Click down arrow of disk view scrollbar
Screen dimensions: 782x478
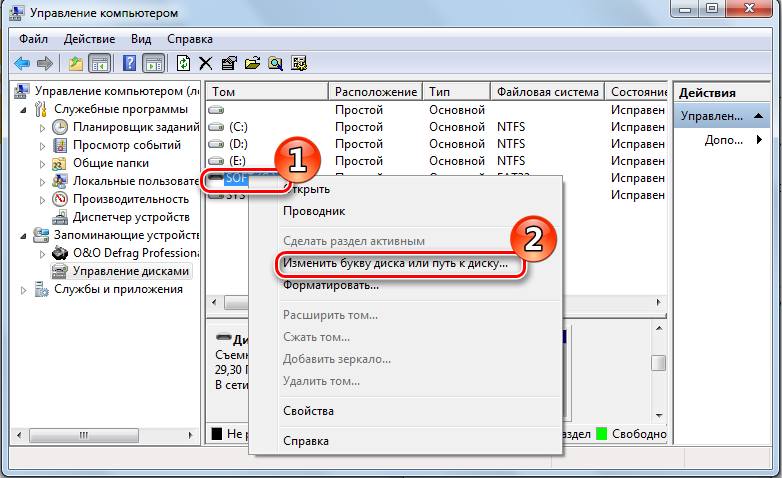pos(659,415)
